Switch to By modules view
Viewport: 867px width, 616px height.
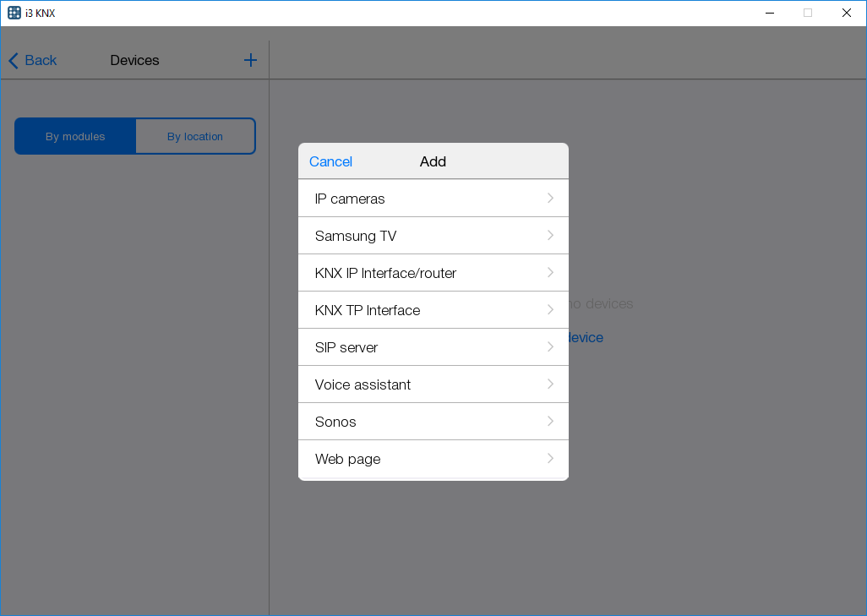75,136
